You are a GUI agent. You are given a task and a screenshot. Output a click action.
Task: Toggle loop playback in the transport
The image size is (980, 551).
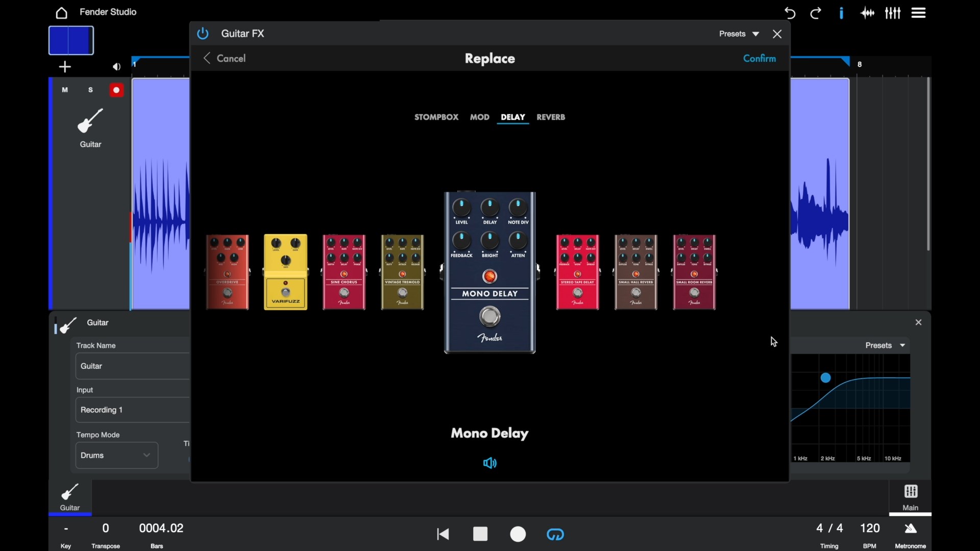[x=556, y=534]
